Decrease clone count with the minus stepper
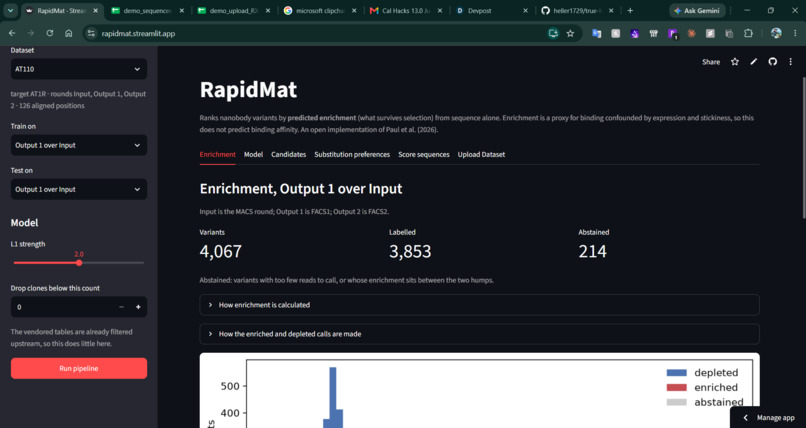806x428 pixels. [121, 307]
